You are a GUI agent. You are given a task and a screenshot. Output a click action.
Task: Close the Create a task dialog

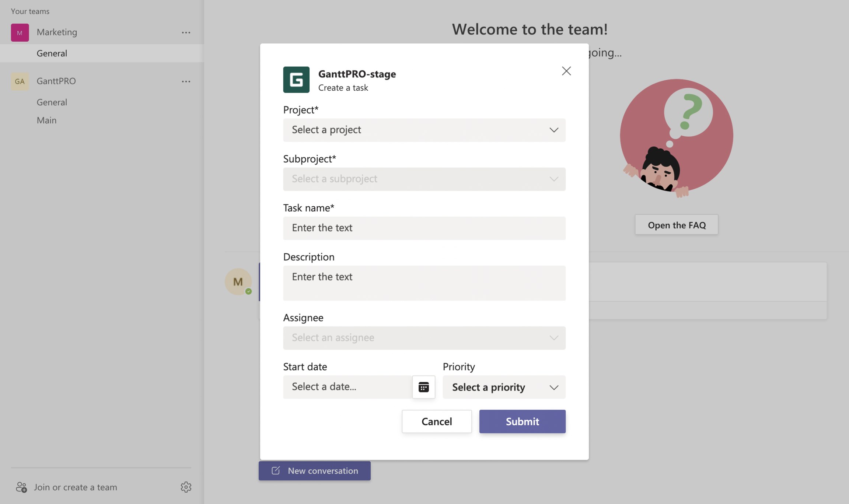[566, 71]
